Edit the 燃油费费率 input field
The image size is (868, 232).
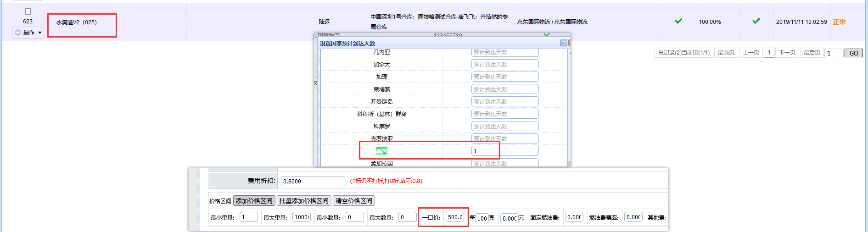point(633,217)
